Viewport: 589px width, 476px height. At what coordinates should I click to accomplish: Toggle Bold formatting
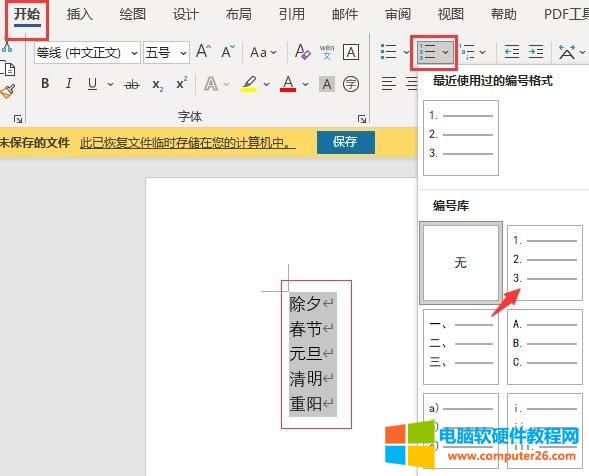[45, 83]
